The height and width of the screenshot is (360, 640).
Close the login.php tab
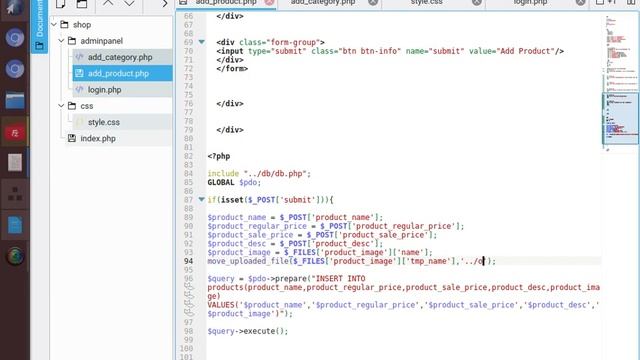click(580, 2)
